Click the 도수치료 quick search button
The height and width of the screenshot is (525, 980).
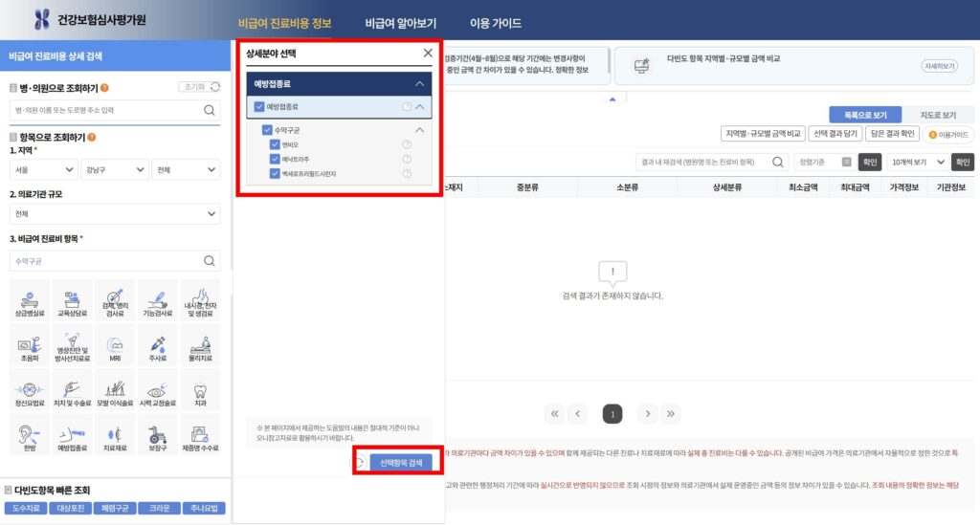pos(26,508)
